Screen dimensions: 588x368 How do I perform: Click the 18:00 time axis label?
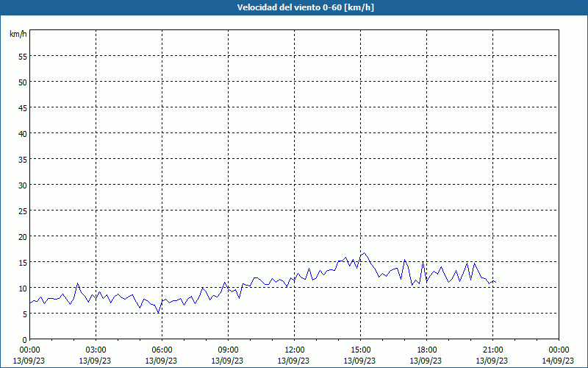click(x=426, y=350)
